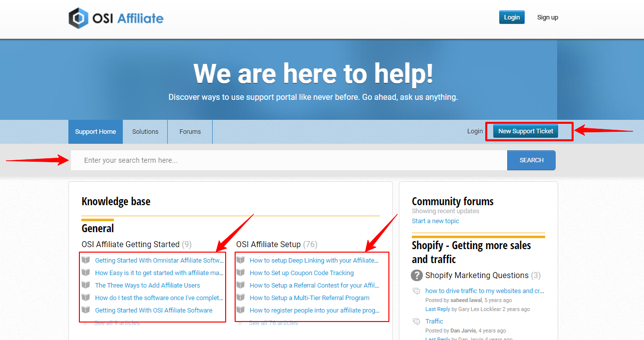
Task: Click the Login link beside New Support Ticket
Action: coord(475,131)
